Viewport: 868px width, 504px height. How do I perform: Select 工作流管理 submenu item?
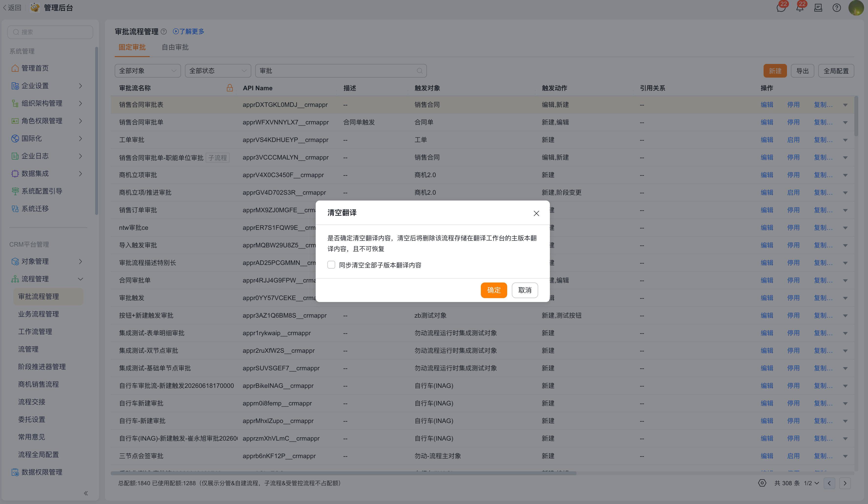click(x=35, y=332)
